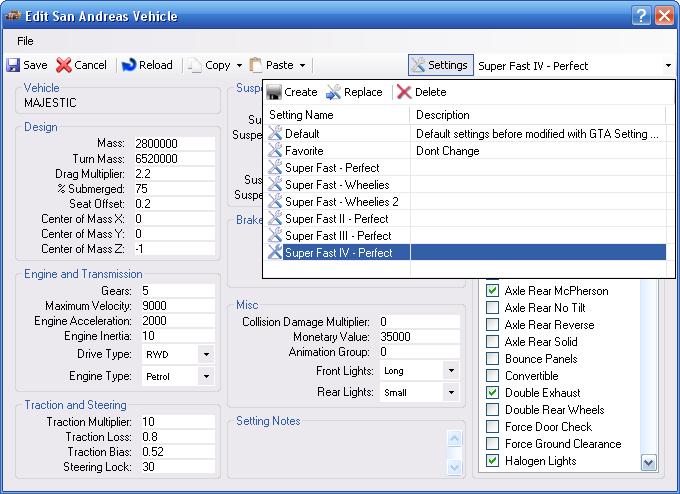680x494 pixels.
Task: Click the Steering Lock input field
Action: point(177,467)
